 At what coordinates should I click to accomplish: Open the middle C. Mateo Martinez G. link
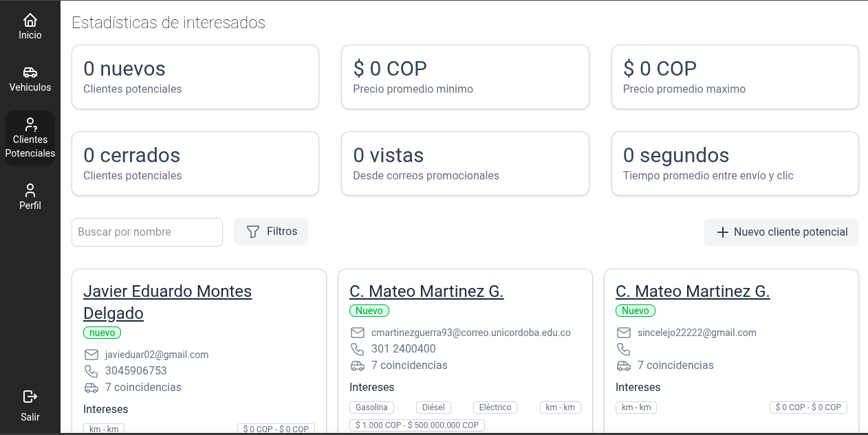(426, 291)
